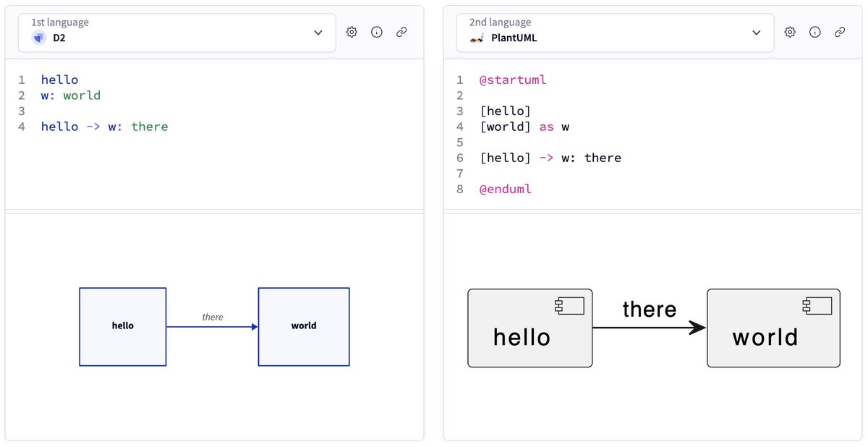Click 'there' arrow label in PlantUML diagram
The width and height of the screenshot is (868, 447).
[x=650, y=309]
